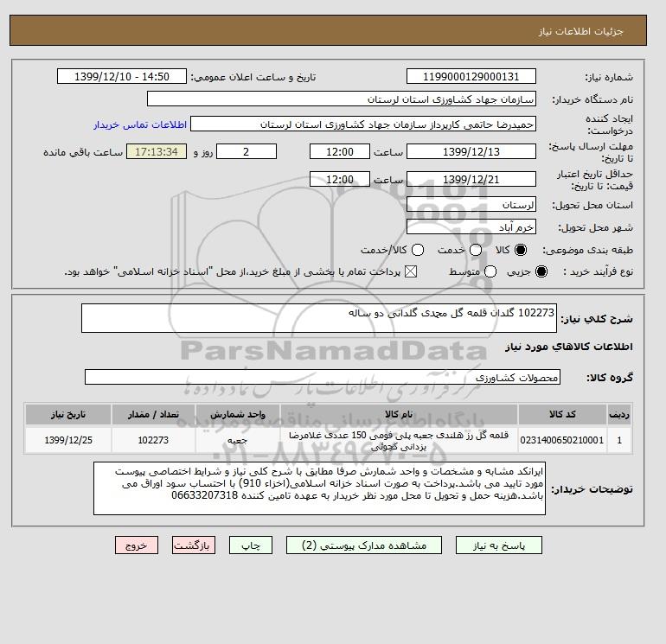
Task: Open مشاهده مدارک پیوستی (2) attachments
Action: [364, 545]
